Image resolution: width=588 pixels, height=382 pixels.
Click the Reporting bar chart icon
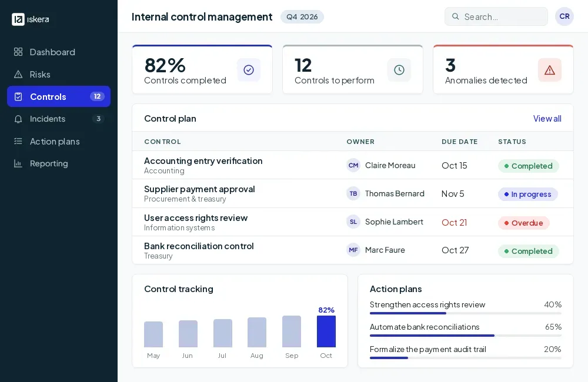point(18,163)
